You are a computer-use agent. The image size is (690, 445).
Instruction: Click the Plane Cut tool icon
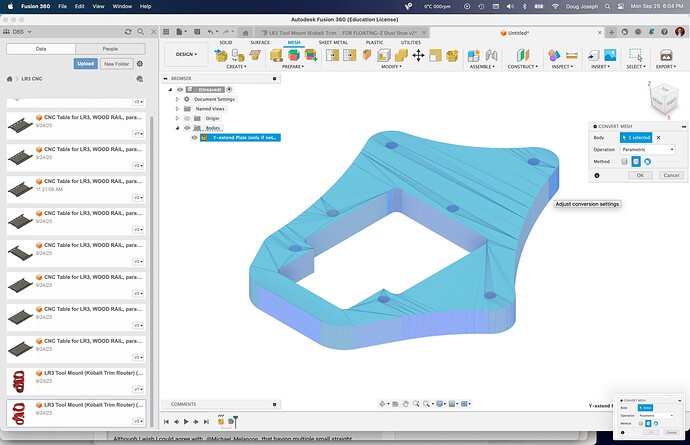(367, 55)
